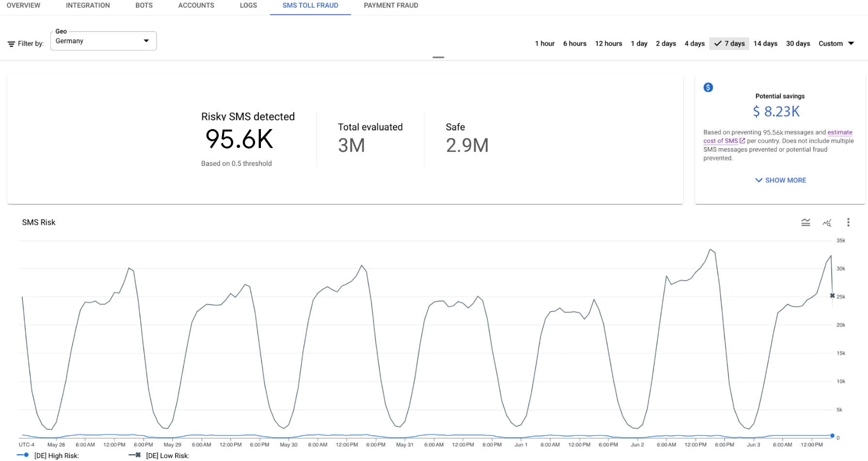Image resolution: width=868 pixels, height=461 pixels.
Task: Click the Based on 0.5 threshold text
Action: click(x=236, y=164)
